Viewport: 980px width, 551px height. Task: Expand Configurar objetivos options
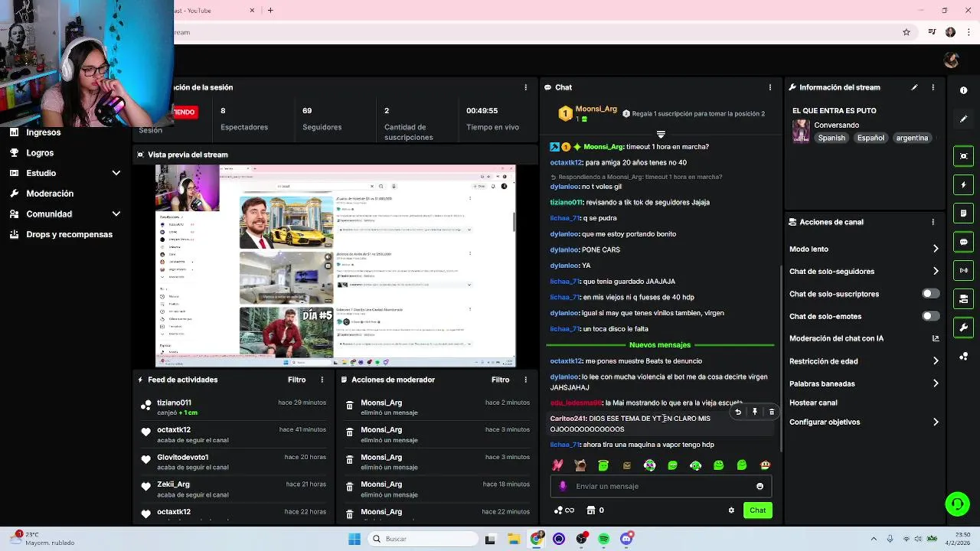click(x=936, y=422)
